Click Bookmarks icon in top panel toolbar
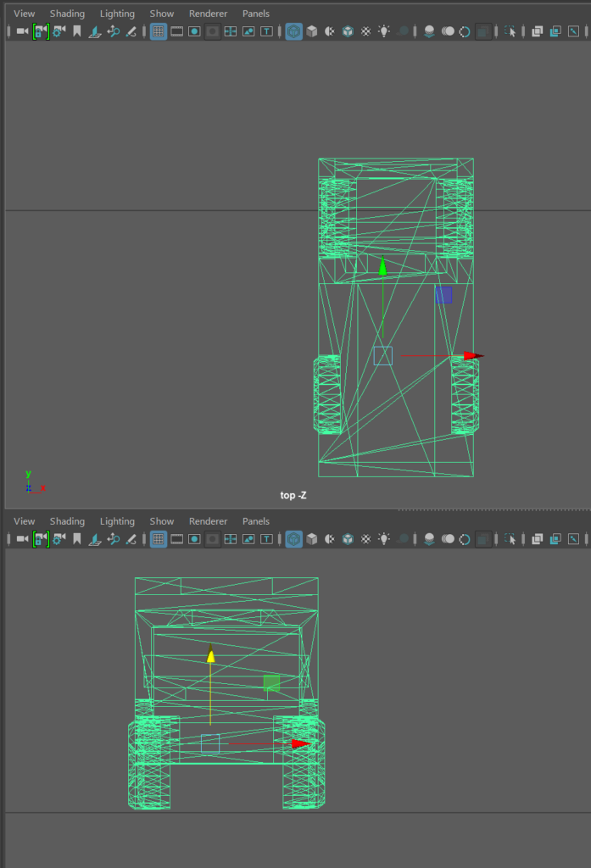 pyautogui.click(x=77, y=31)
